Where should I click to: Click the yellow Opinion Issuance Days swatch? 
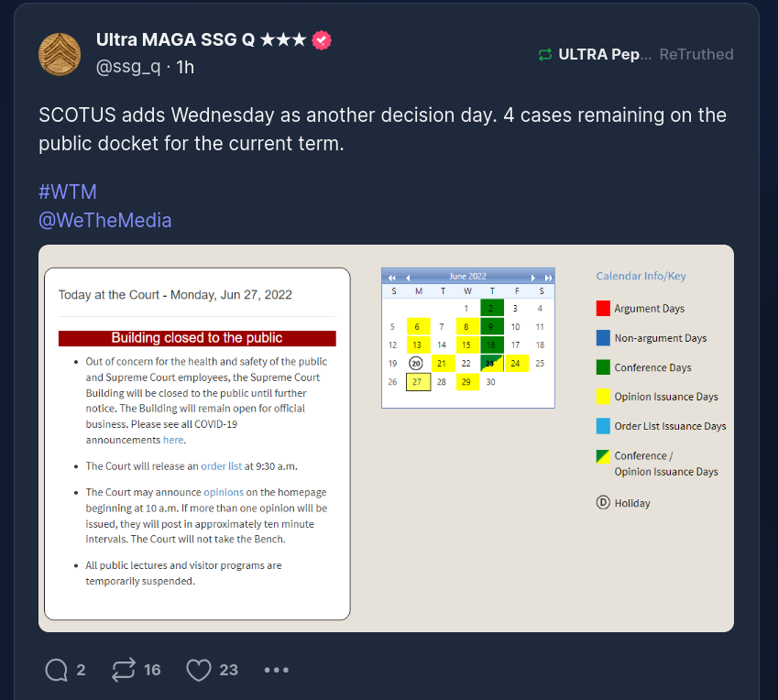[x=602, y=397]
